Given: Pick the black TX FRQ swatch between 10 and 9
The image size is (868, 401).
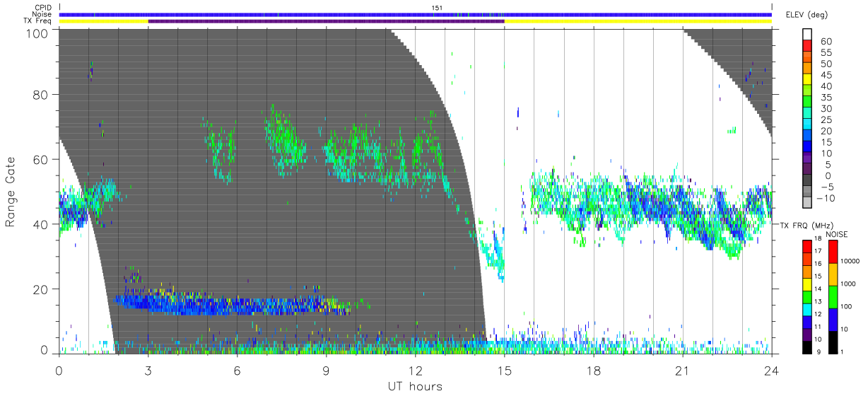Looking at the screenshot, I should pyautogui.click(x=808, y=347).
